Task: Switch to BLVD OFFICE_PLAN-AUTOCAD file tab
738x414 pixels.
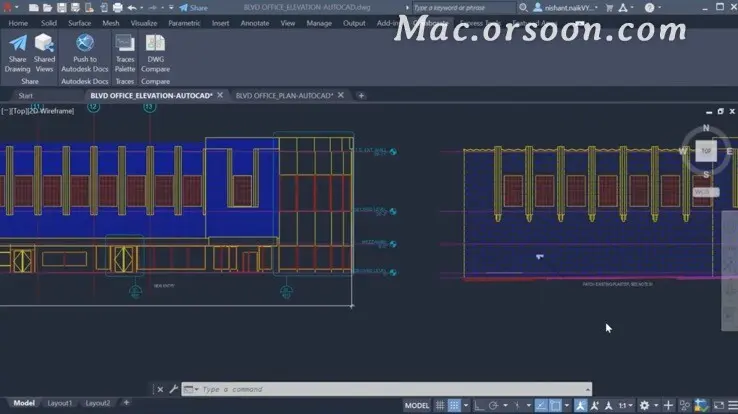Action: [284, 96]
